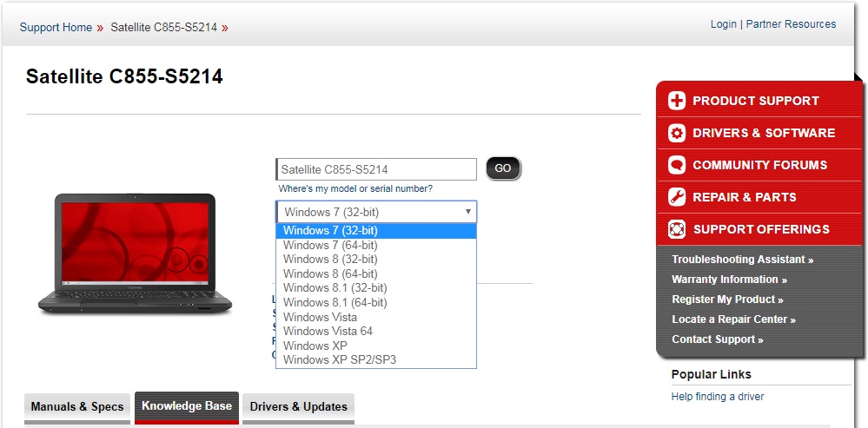Image resolution: width=868 pixels, height=428 pixels.
Task: Click the operating system dropdown arrow
Action: [x=467, y=212]
